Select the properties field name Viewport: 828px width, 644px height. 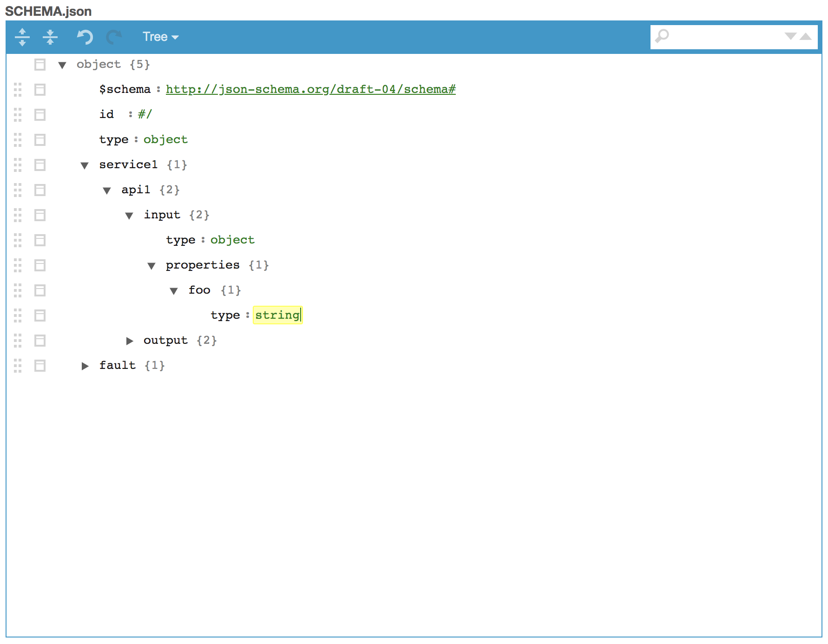coord(203,265)
